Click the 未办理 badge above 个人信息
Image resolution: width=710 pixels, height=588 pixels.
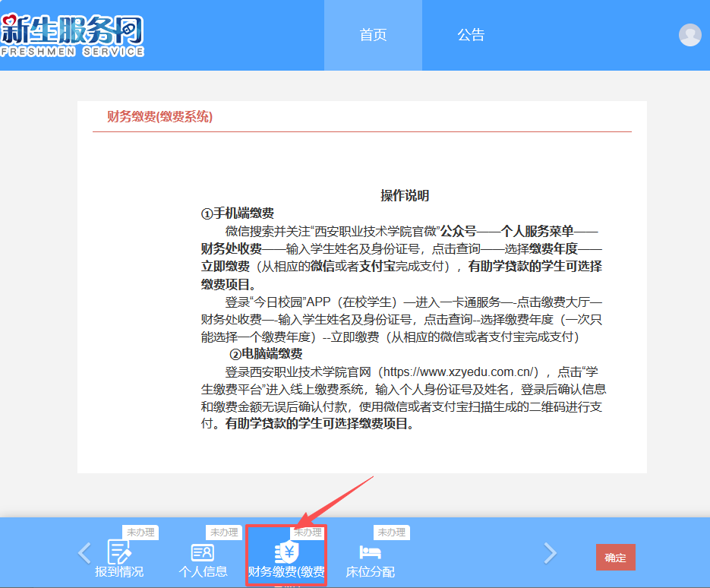pyautogui.click(x=224, y=533)
